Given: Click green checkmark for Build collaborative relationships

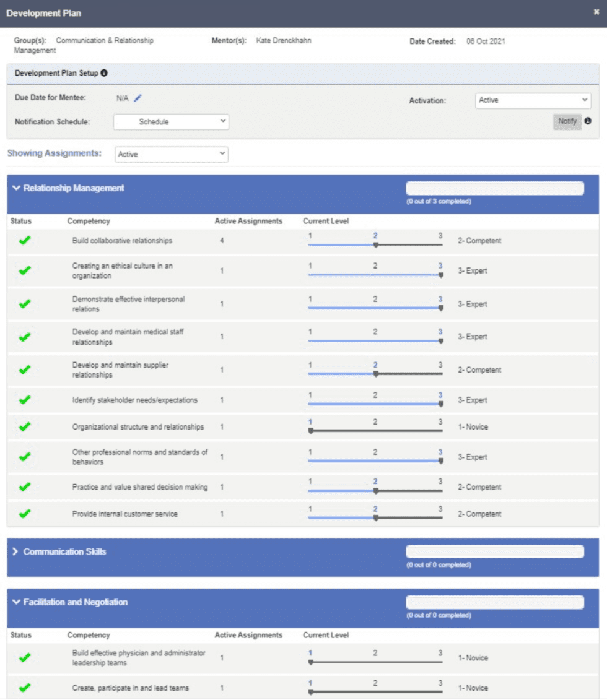Looking at the screenshot, I should click(x=25, y=241).
